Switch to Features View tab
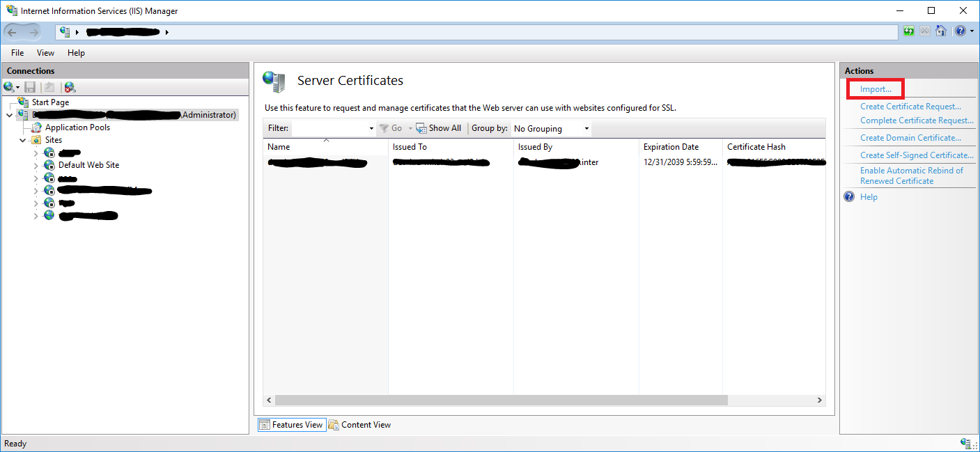The width and height of the screenshot is (980, 452). point(291,425)
